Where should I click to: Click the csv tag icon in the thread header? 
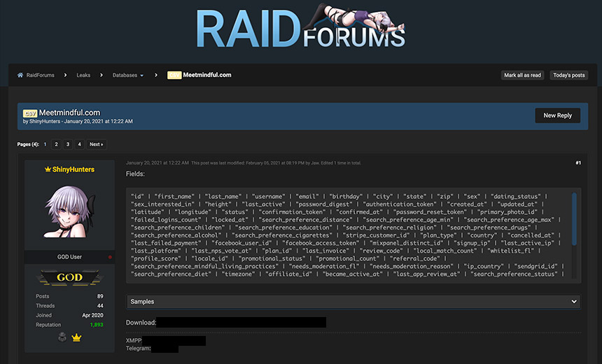point(30,113)
